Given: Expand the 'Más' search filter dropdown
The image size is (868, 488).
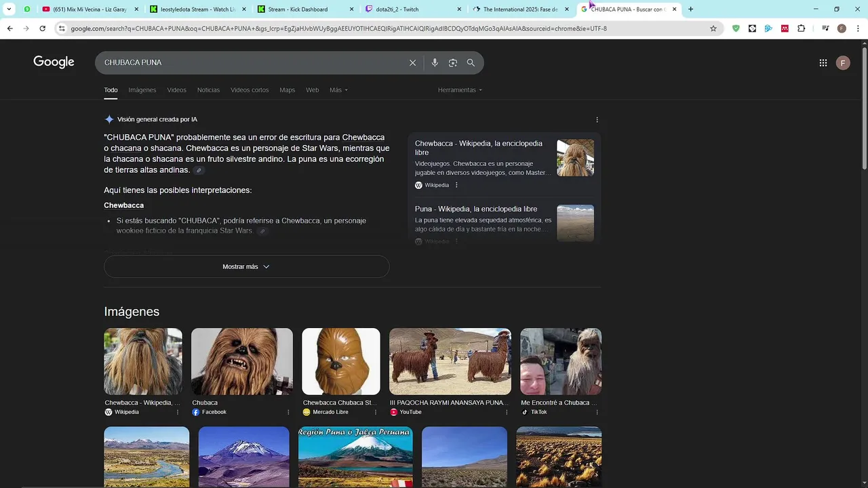Looking at the screenshot, I should pos(338,90).
